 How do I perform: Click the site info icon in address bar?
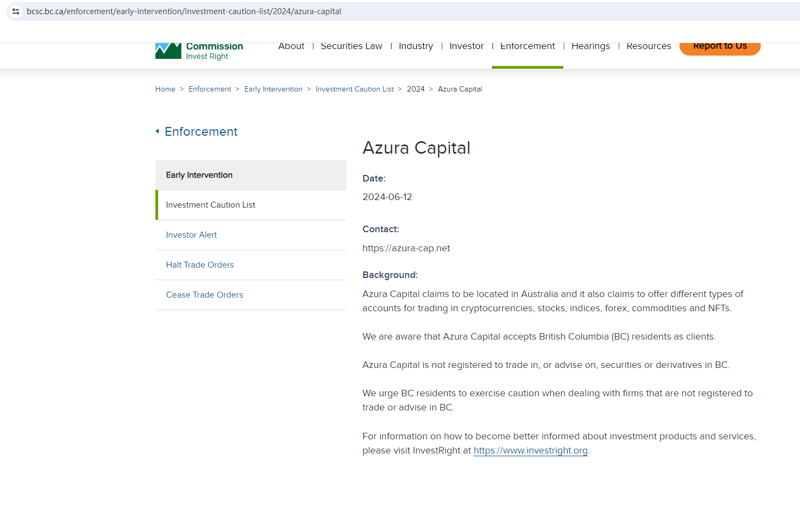[16, 11]
